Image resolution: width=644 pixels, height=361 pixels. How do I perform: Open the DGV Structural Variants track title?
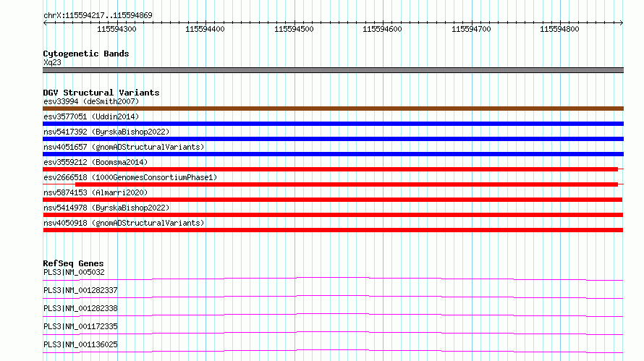coord(101,93)
